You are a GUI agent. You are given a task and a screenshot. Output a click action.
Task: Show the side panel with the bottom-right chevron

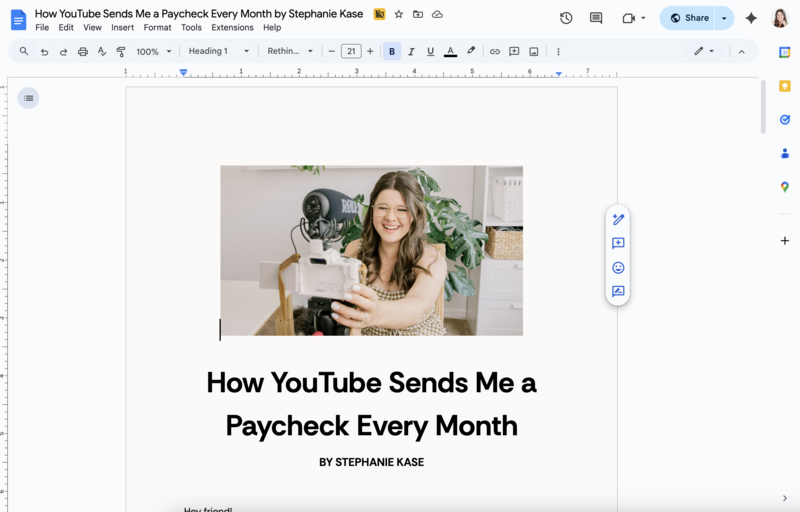(785, 498)
